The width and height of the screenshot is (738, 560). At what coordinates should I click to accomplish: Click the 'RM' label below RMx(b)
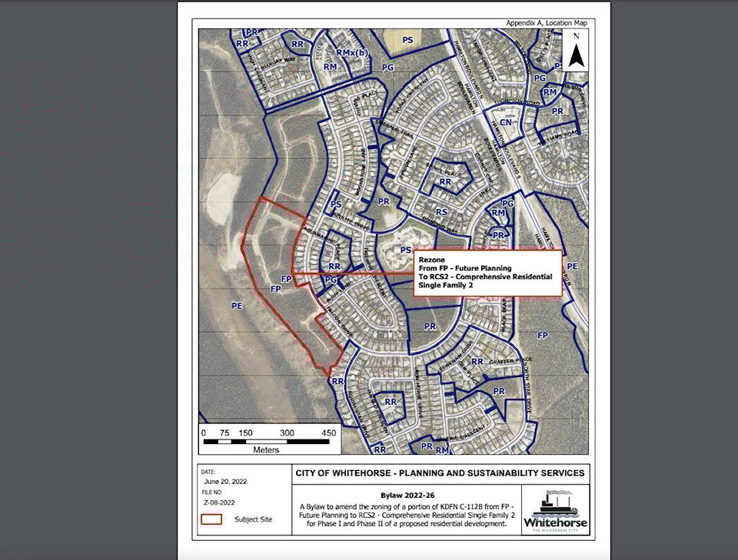[x=330, y=67]
